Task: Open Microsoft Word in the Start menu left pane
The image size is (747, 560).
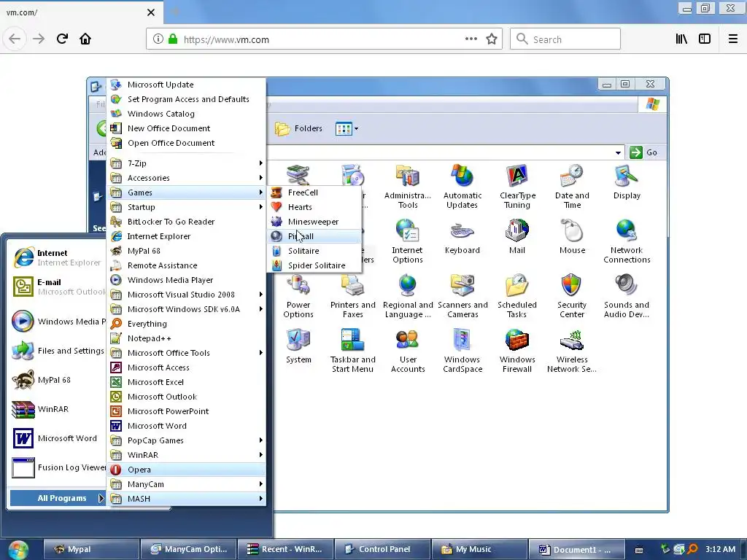Action: coord(56,438)
